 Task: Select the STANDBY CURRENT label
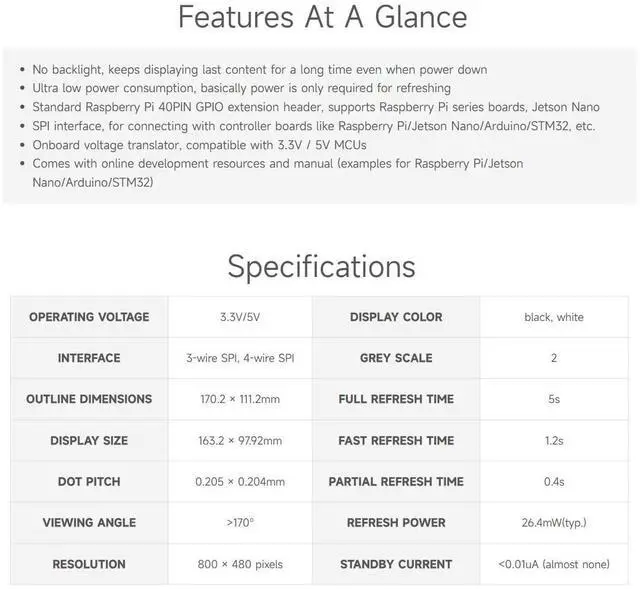[x=396, y=564]
